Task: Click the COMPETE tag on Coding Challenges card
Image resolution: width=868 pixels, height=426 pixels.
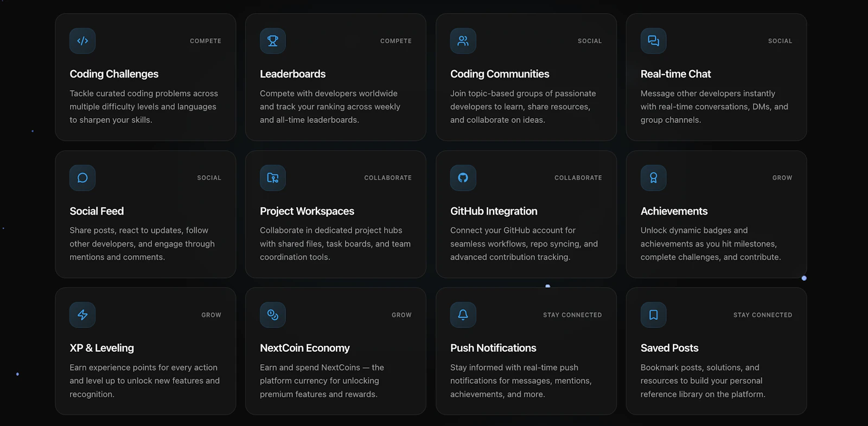Action: (x=206, y=41)
